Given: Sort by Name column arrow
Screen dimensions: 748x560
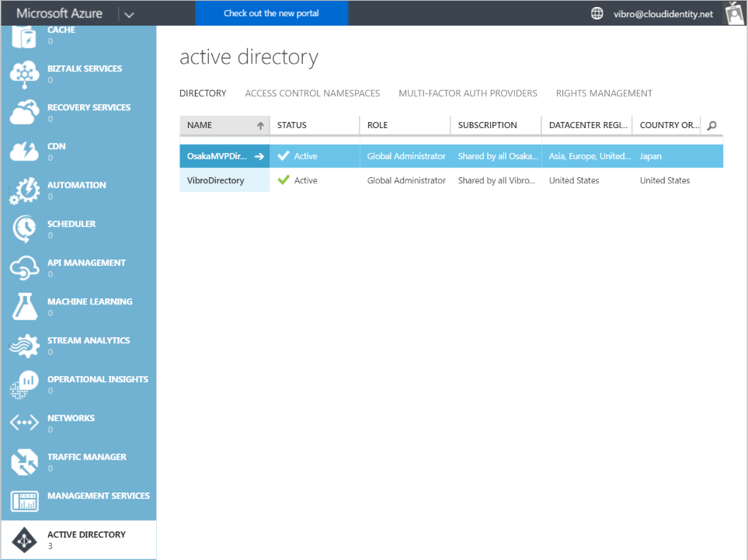Looking at the screenshot, I should [260, 126].
